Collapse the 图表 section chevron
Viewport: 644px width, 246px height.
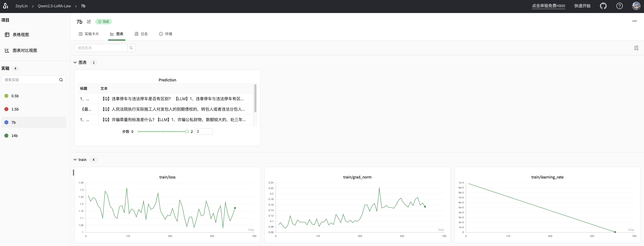(x=75, y=62)
